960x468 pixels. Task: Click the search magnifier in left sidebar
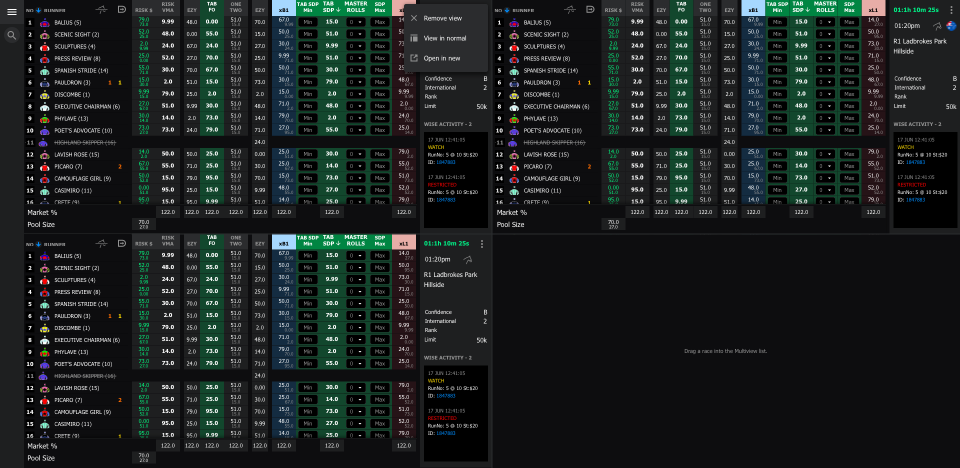tap(12, 35)
